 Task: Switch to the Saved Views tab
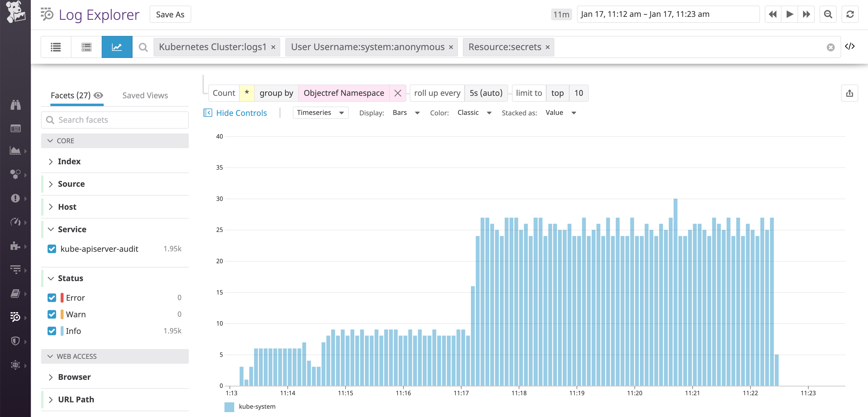[145, 95]
